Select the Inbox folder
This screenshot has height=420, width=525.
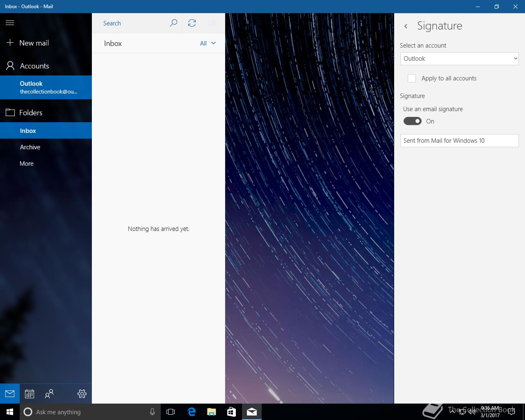28,131
